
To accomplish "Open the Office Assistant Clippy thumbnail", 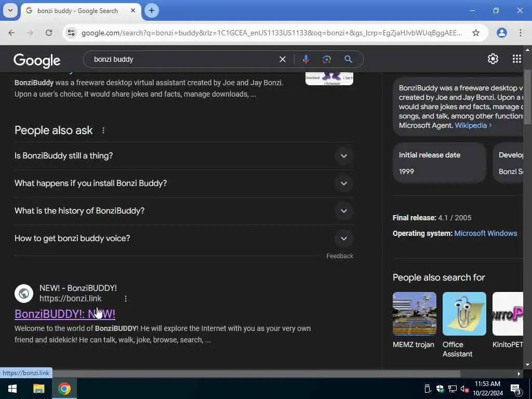I will (x=464, y=314).
